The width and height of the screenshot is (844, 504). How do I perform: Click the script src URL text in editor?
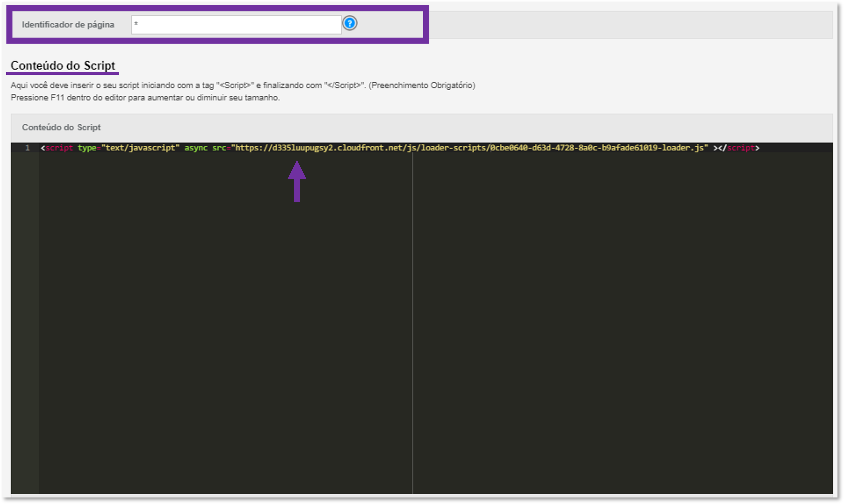pos(469,148)
